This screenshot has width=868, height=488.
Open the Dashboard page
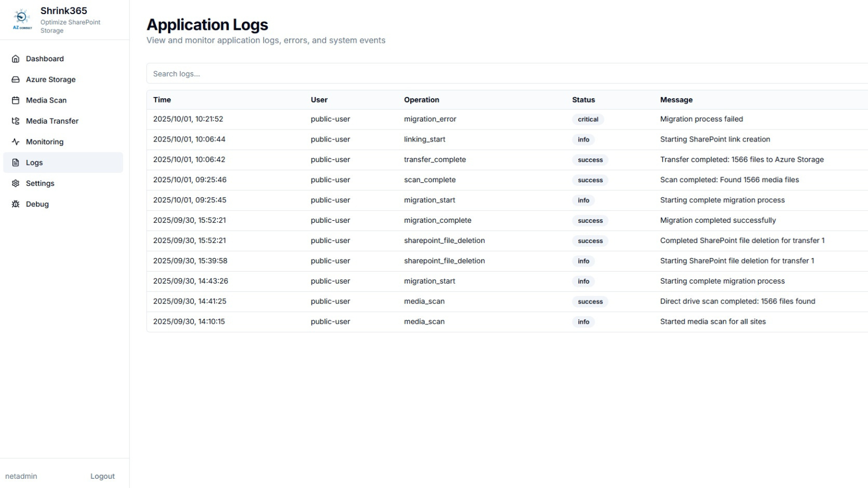(x=63, y=59)
